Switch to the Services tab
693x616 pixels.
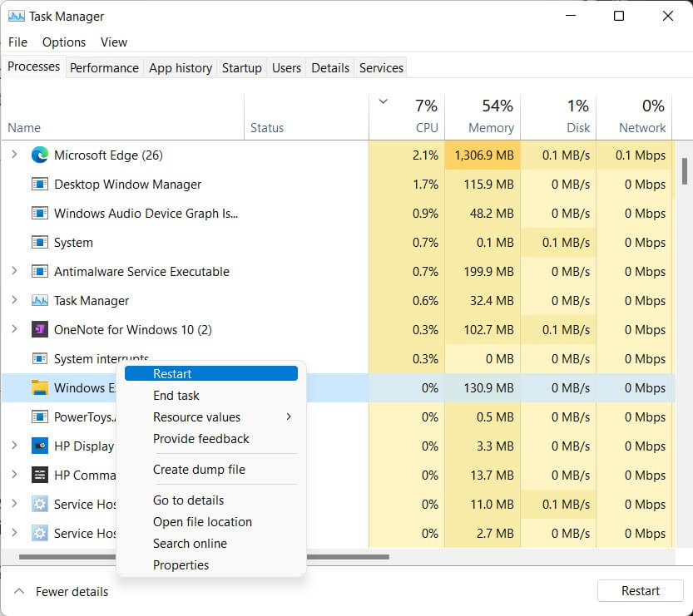[x=381, y=67]
